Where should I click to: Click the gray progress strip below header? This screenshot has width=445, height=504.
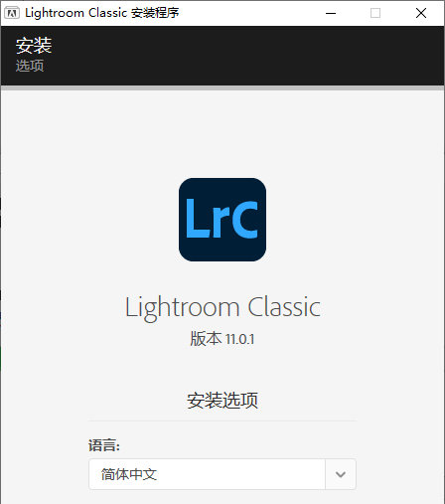point(222,88)
